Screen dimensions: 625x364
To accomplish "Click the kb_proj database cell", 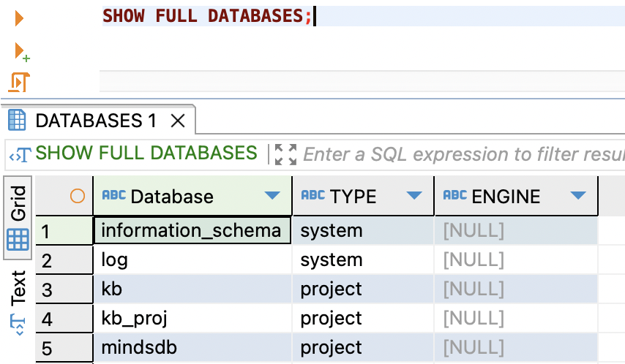I will [192, 318].
